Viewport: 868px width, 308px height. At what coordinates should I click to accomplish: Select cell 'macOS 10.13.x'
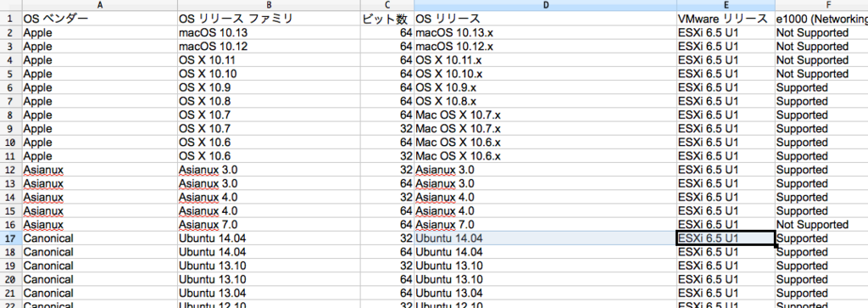point(545,33)
